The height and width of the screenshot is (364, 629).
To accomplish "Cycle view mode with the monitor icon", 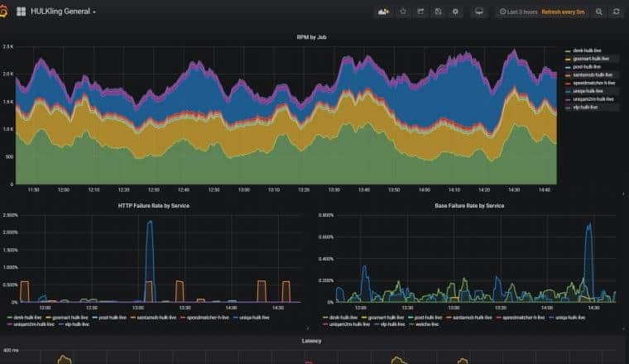I will point(479,12).
